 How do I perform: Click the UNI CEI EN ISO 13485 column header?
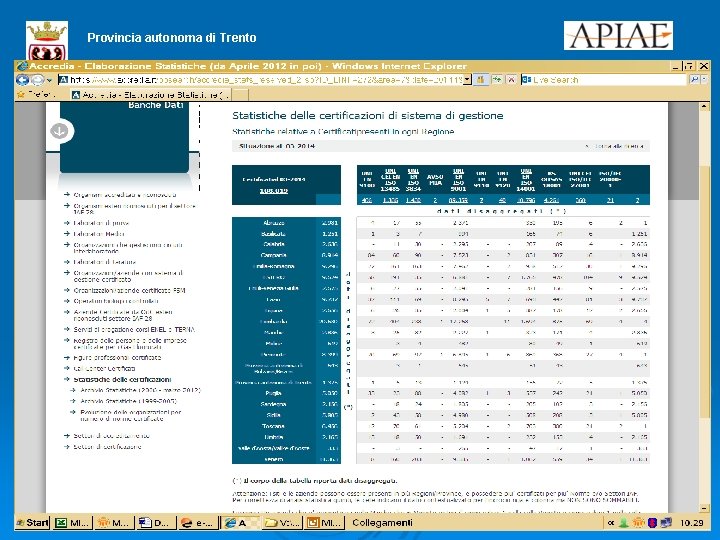coord(390,180)
